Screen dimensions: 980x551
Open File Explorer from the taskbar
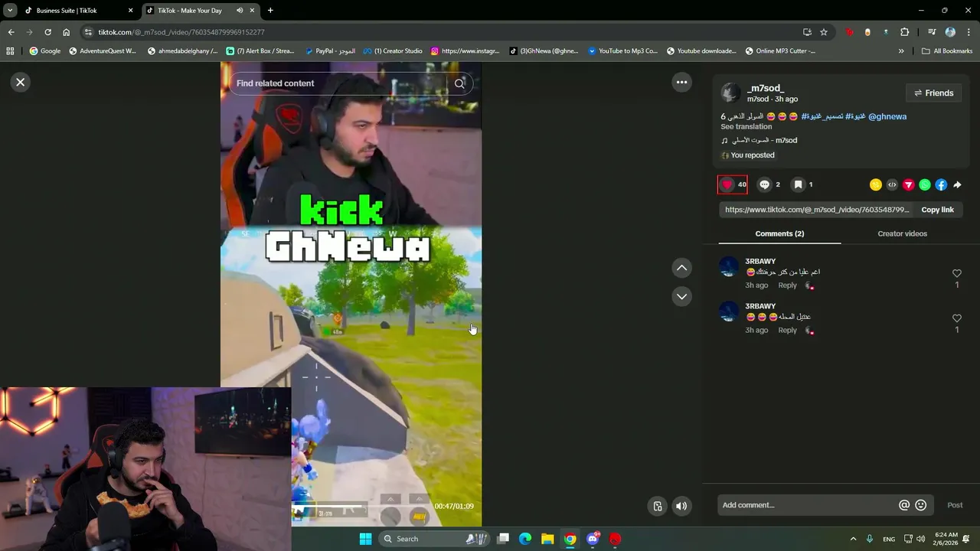547,539
